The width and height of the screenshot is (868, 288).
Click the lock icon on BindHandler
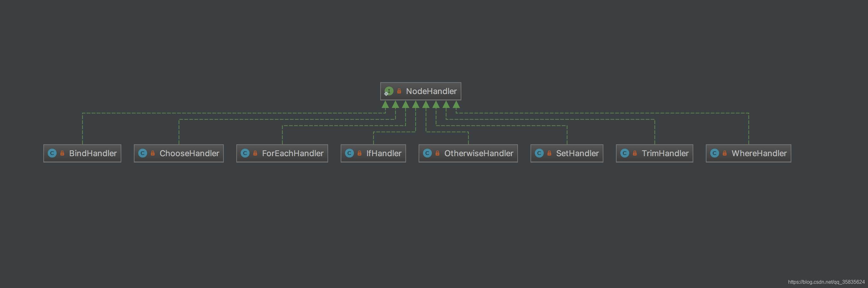click(62, 153)
